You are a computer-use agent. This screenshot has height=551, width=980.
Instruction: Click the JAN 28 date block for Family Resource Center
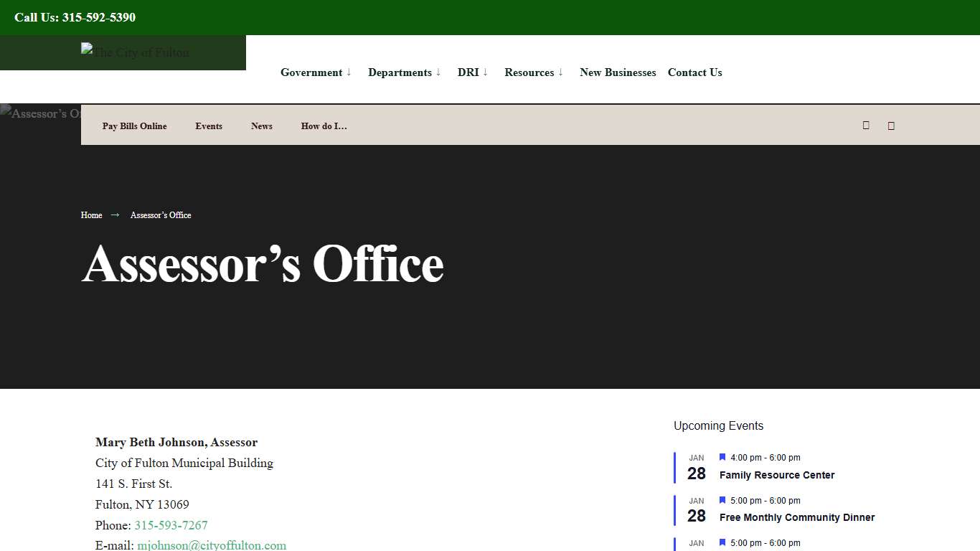click(695, 467)
